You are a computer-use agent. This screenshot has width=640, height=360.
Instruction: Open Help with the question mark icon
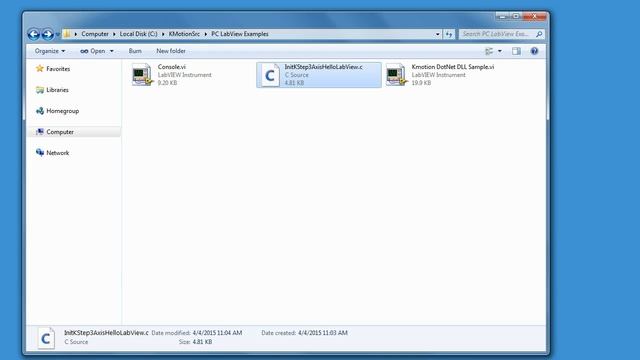click(x=534, y=51)
